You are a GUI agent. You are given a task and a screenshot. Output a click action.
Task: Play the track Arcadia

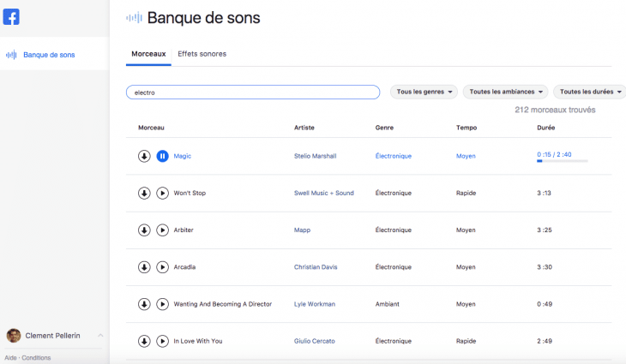coord(162,267)
